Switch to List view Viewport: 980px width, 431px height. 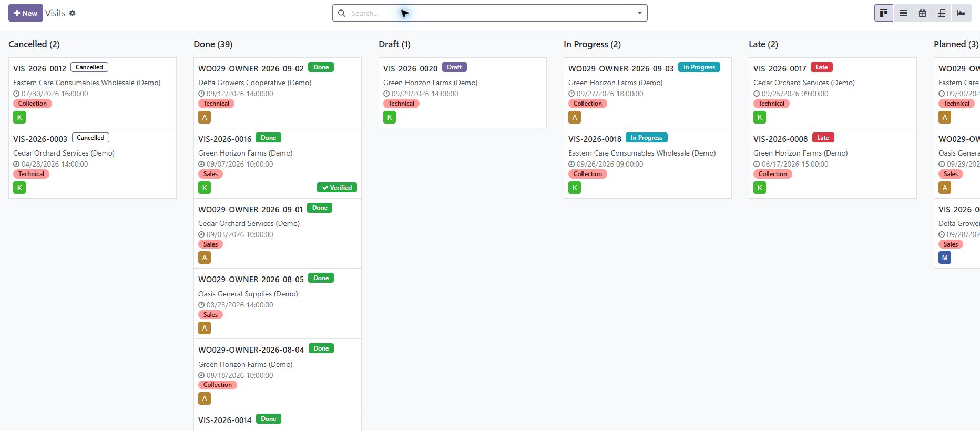pos(903,13)
